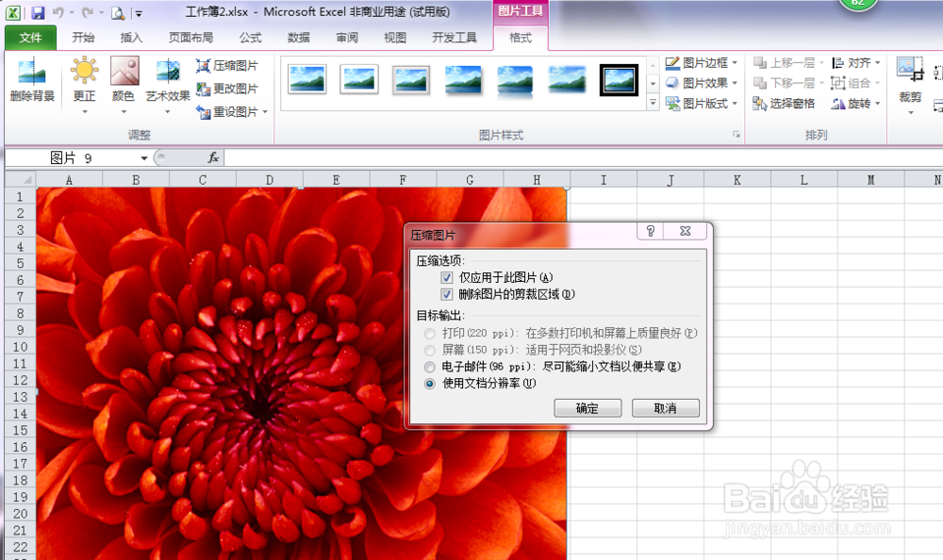Expand the Artistic Effects dropdown arrow
This screenshot has width=943, height=560.
168,112
